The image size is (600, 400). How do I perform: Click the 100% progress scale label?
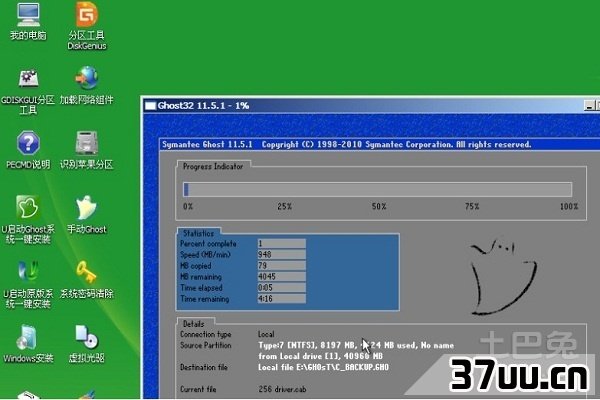point(569,207)
